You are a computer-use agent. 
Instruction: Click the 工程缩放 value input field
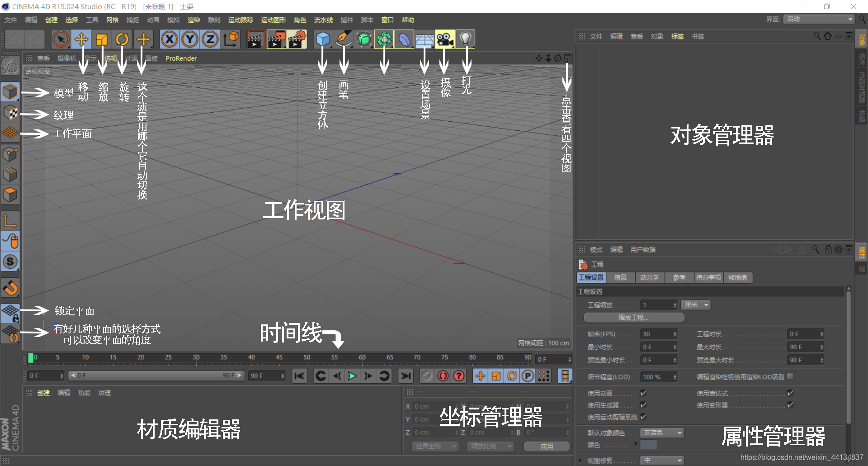[659, 305]
